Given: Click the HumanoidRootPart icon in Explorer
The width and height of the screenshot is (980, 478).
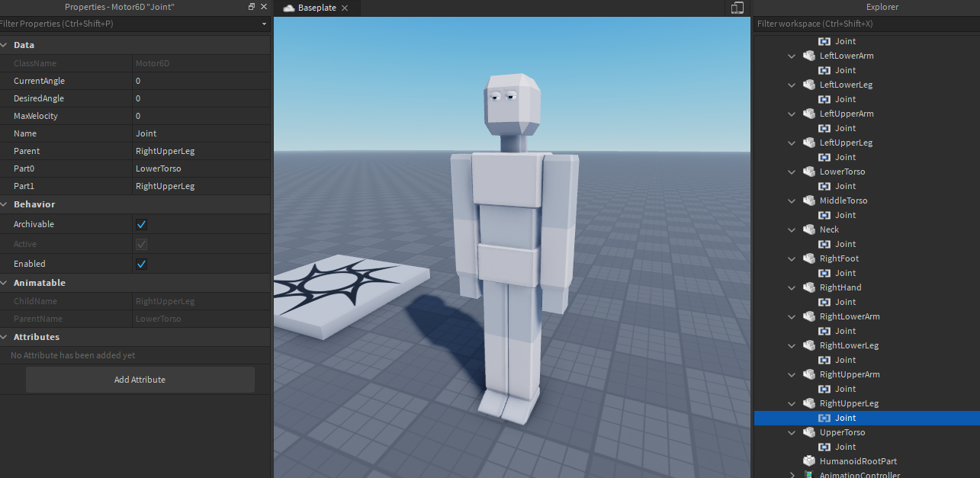Looking at the screenshot, I should point(809,461).
